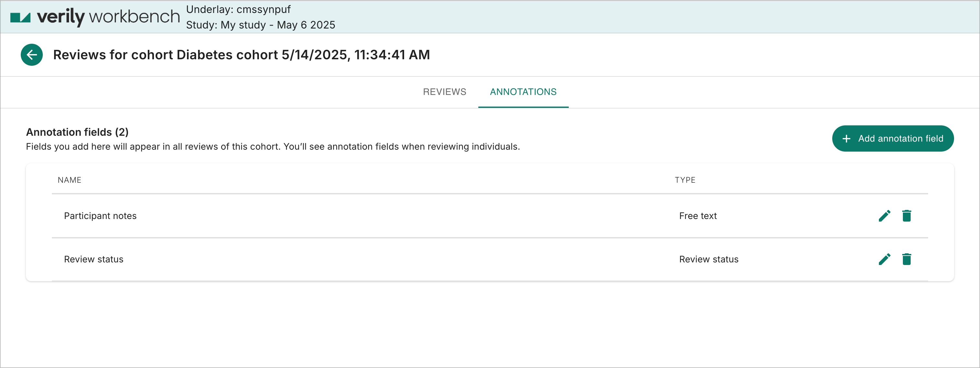Select the Free text type cell
The width and height of the screenshot is (980, 368).
click(698, 216)
